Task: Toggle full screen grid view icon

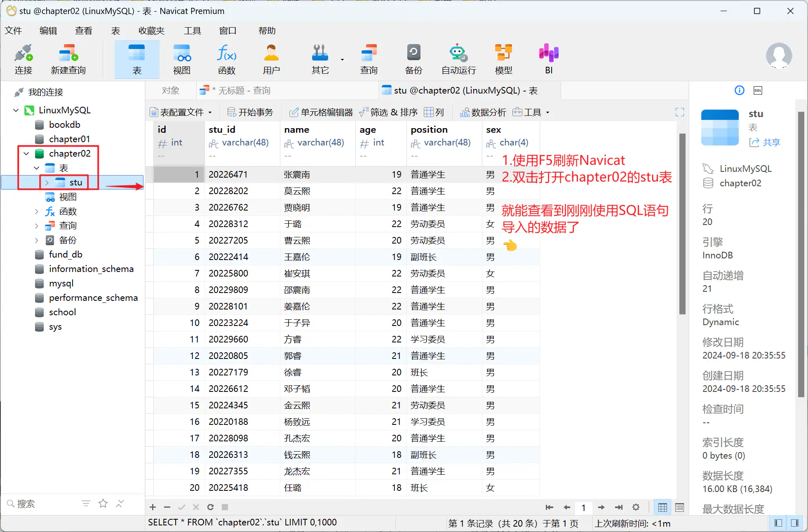Action: (x=679, y=112)
